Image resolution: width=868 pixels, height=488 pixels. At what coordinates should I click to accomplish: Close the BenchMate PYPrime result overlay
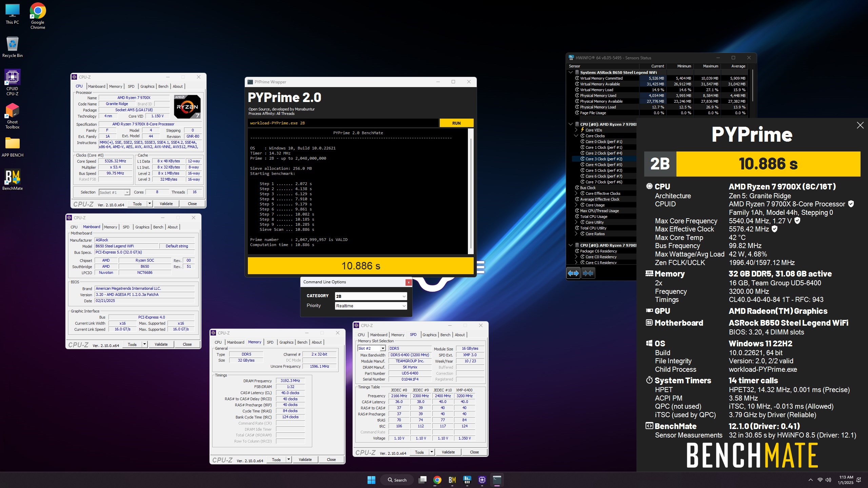[x=860, y=125]
